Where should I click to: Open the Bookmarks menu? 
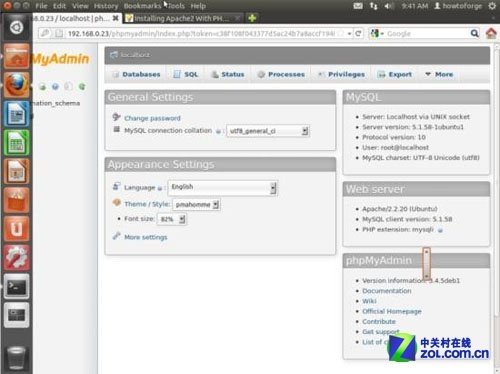pyautogui.click(x=142, y=6)
